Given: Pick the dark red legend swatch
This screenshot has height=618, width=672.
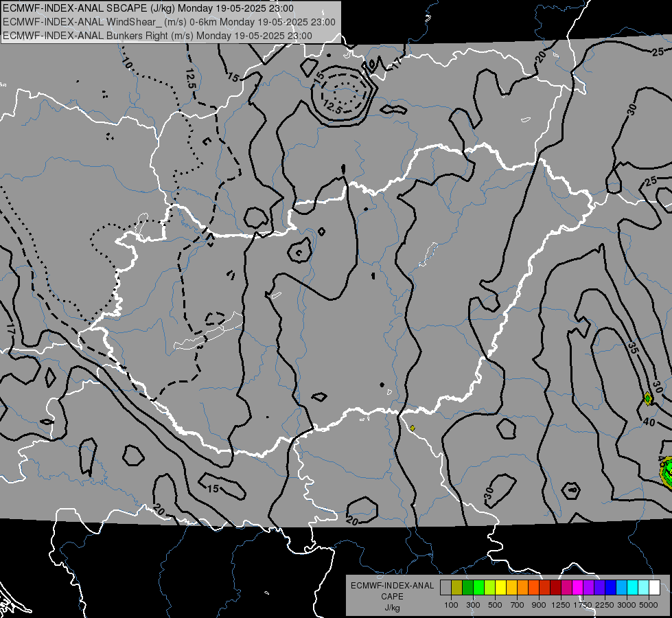Looking at the screenshot, I should pos(555,587).
